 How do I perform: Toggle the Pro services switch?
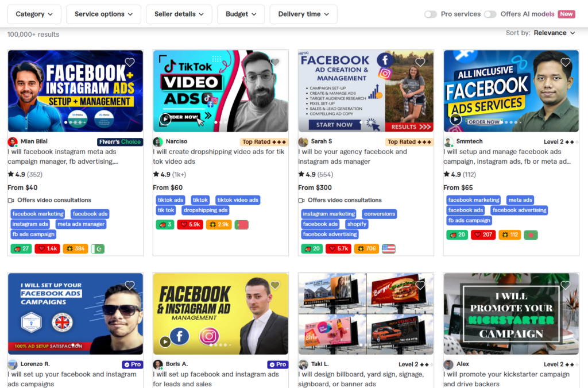click(431, 14)
